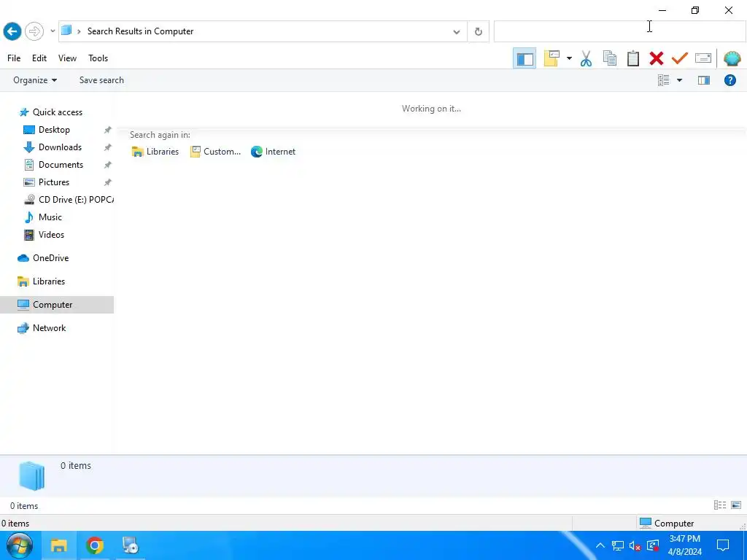Click the Save search button
The width and height of the screenshot is (747, 560).
tap(101, 80)
